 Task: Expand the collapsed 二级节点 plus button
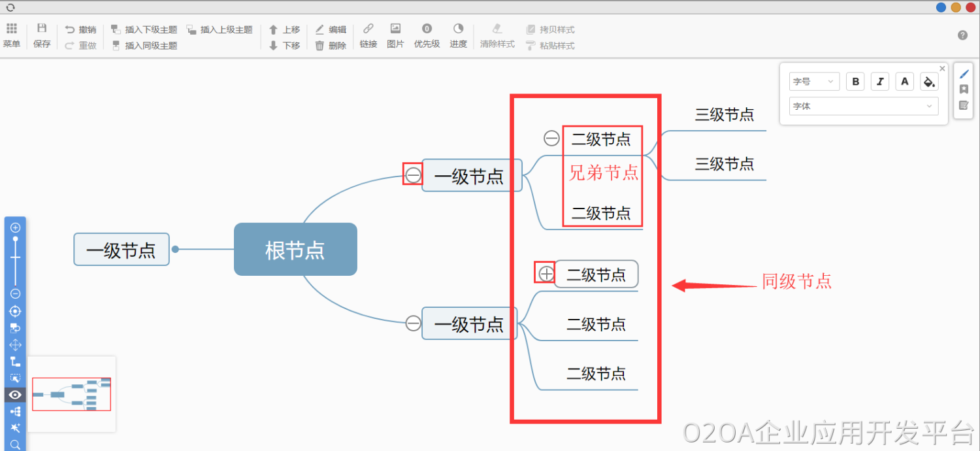tap(546, 273)
